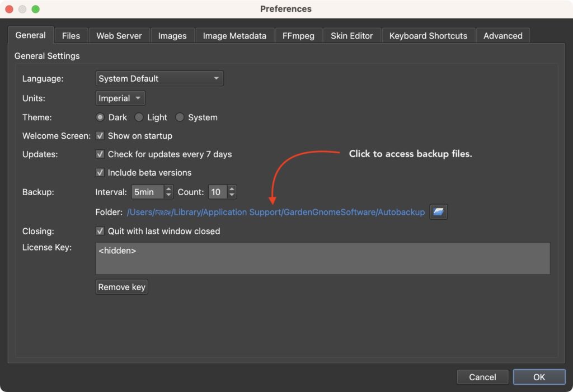This screenshot has width=573, height=392.
Task: Disable Check for updates every 7 days
Action: click(x=100, y=154)
